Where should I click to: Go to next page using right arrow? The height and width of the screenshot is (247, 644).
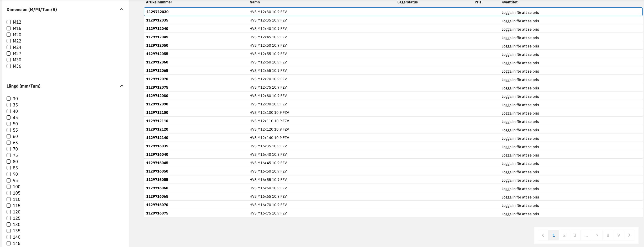point(629,235)
